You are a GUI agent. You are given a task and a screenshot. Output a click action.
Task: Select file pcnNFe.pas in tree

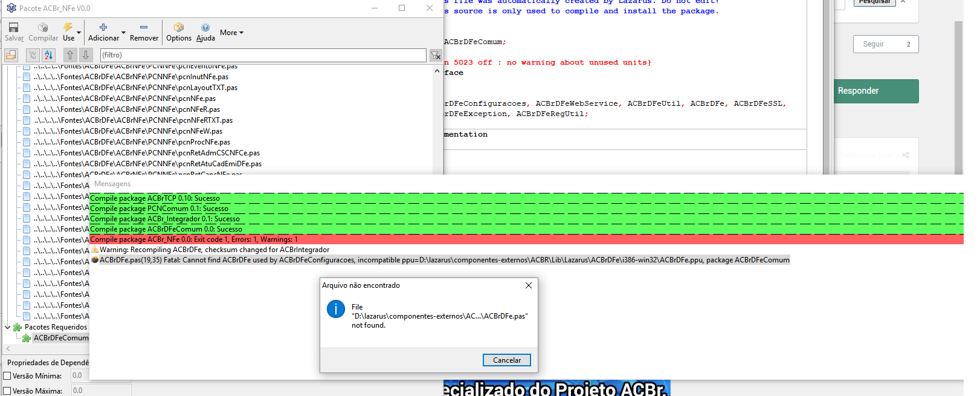point(125,99)
